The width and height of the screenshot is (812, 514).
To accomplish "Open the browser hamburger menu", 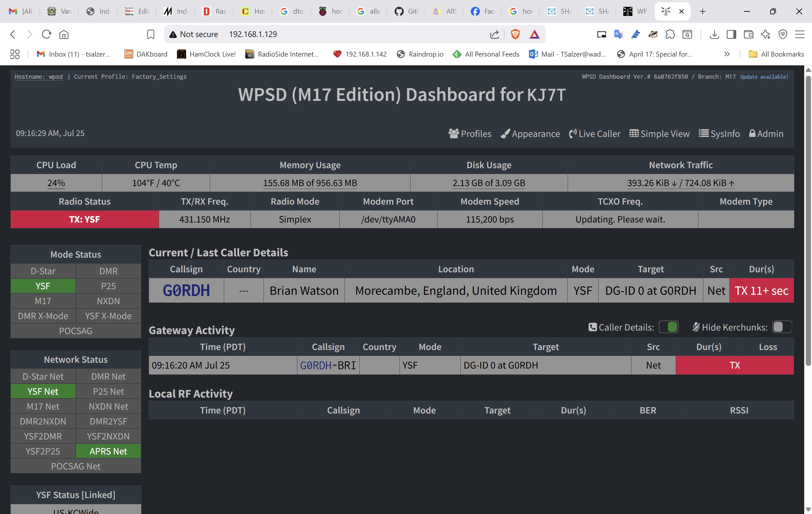I will (x=801, y=34).
